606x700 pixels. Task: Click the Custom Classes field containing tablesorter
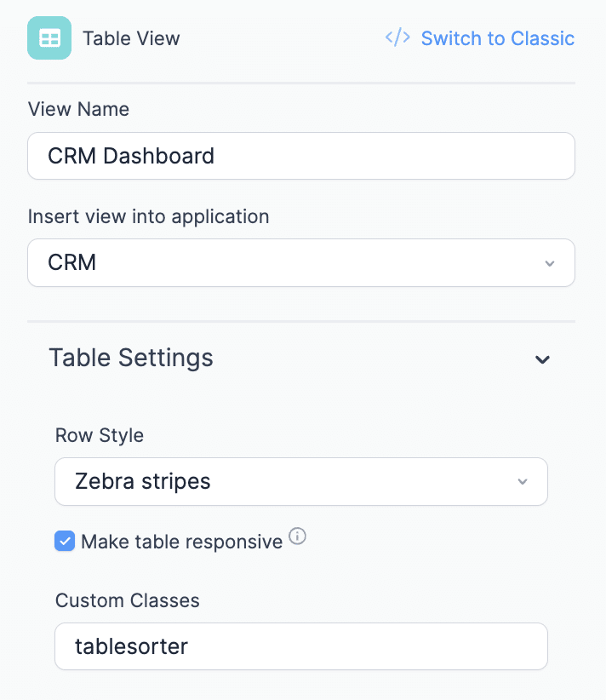(x=301, y=646)
